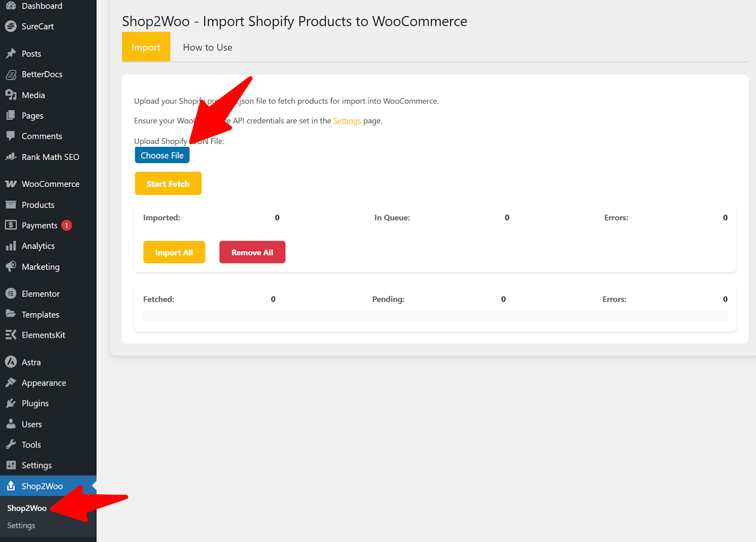Click the 'Imported:' counter label
The image size is (756, 542).
pyautogui.click(x=162, y=218)
